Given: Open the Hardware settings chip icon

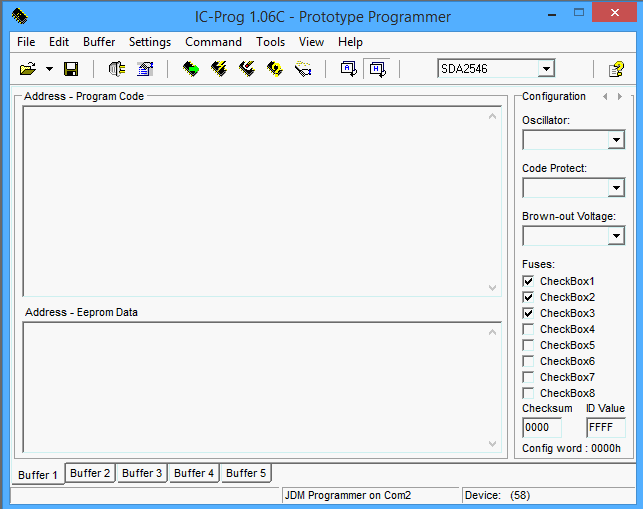Looking at the screenshot, I should coord(117,69).
